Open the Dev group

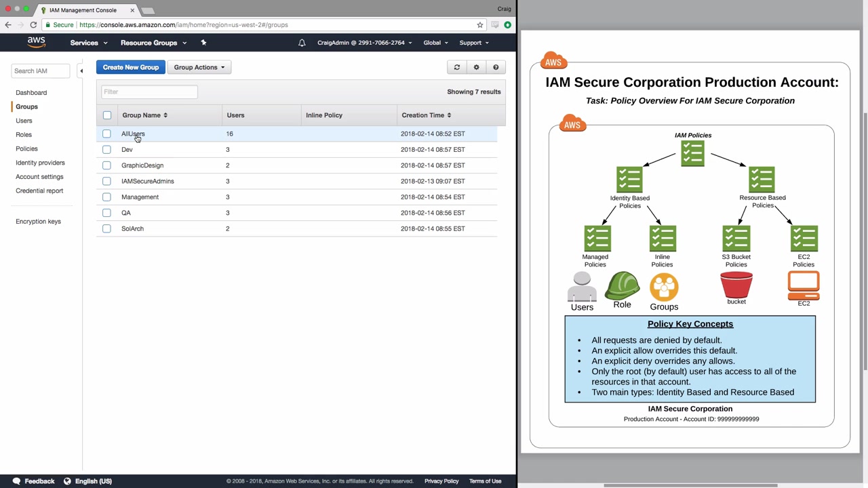127,149
